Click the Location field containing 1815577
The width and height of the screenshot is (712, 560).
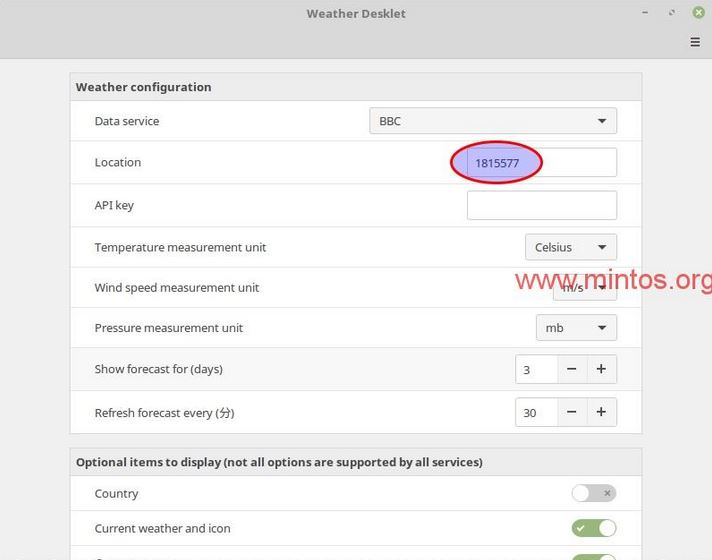click(x=541, y=163)
